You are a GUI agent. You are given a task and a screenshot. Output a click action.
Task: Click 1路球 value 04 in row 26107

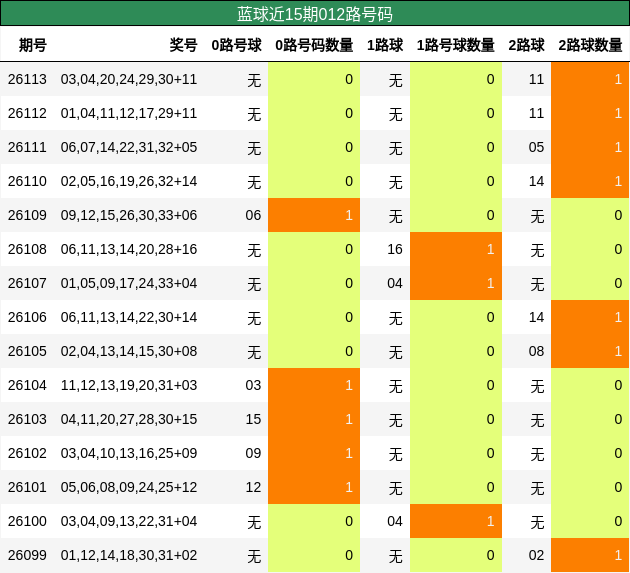click(x=395, y=283)
